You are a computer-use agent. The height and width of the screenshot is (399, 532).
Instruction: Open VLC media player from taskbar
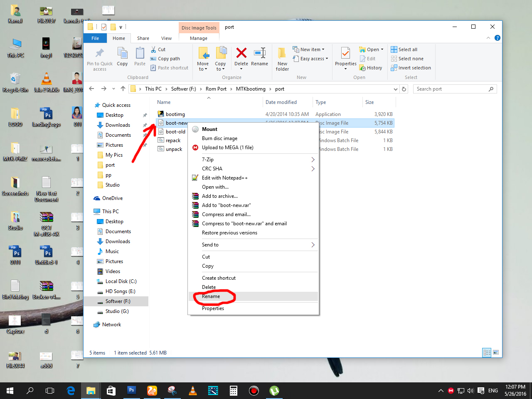coord(193,391)
